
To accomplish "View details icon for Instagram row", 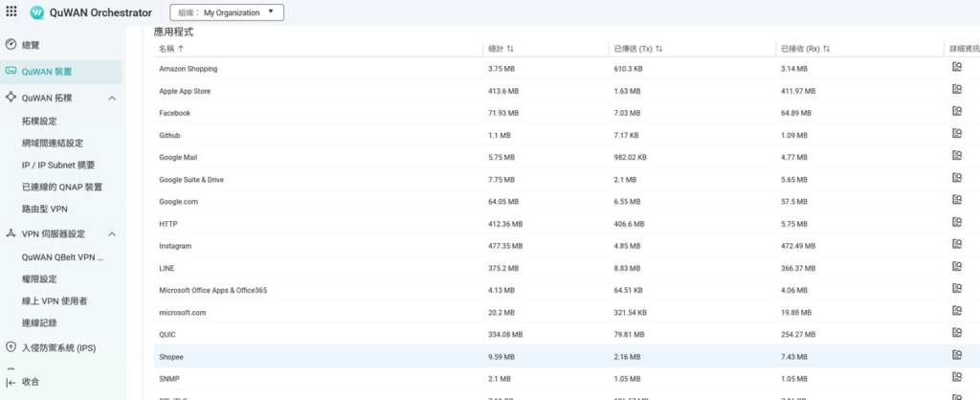I will tap(956, 245).
